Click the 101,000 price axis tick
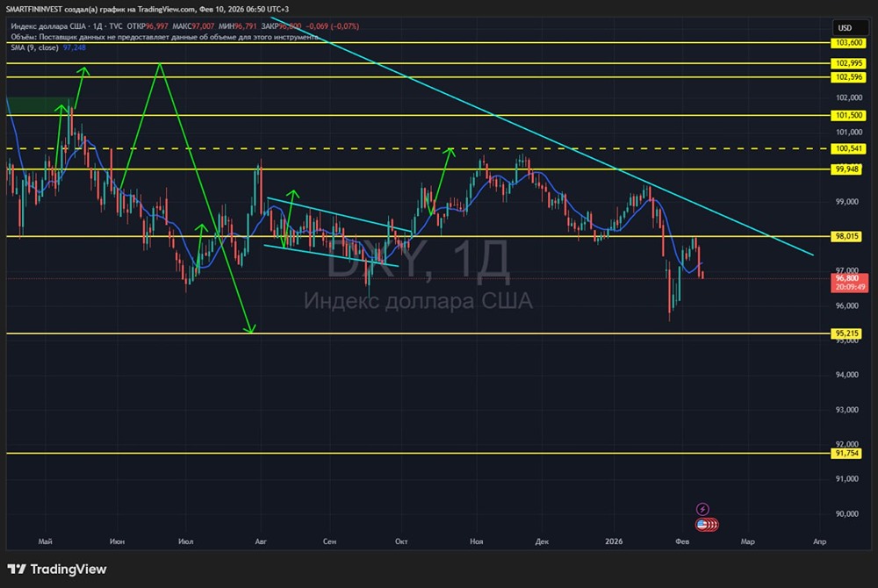 tap(849, 132)
